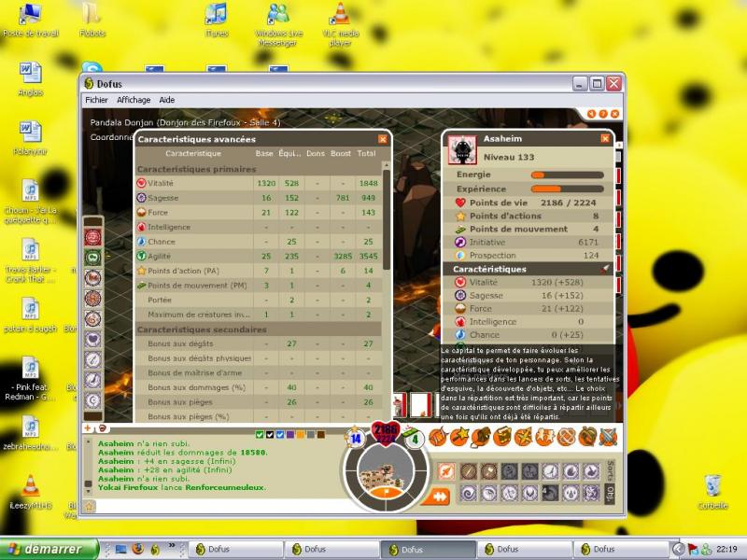Toggle the orange chat filter checkbox

[x=301, y=434]
